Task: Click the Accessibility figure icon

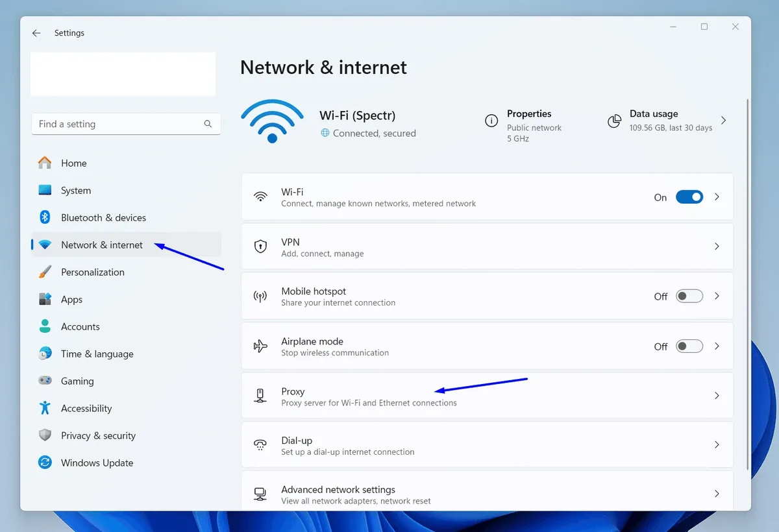Action: tap(45, 408)
